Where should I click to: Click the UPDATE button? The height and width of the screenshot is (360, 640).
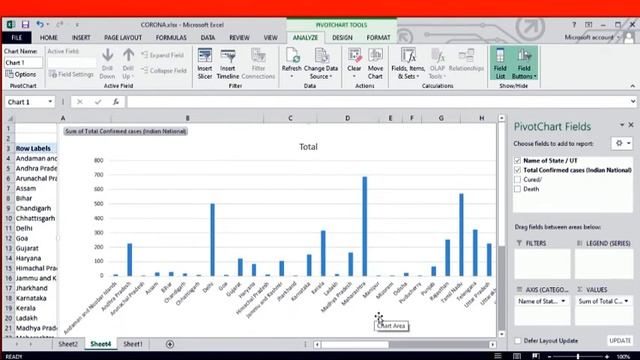tap(620, 340)
